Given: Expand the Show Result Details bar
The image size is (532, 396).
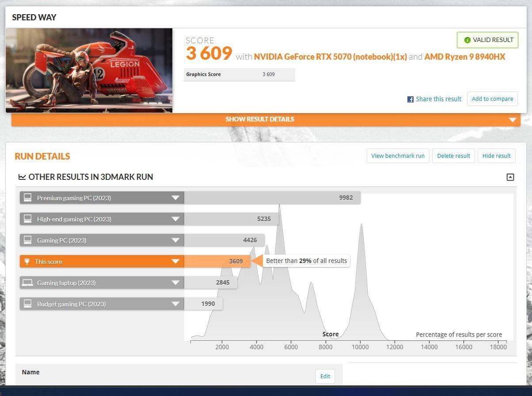Looking at the screenshot, I should point(266,119).
